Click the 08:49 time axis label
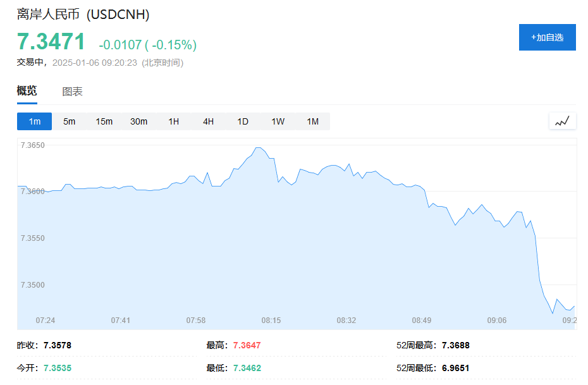The image size is (588, 385). click(x=422, y=320)
